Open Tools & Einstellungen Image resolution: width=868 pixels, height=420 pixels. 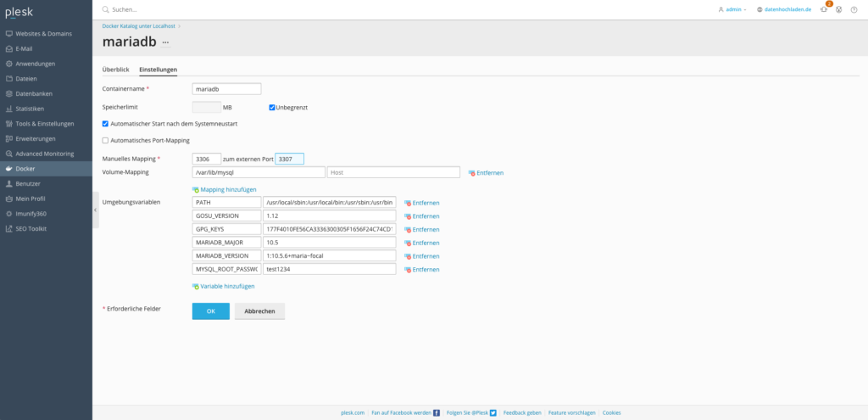(46, 124)
